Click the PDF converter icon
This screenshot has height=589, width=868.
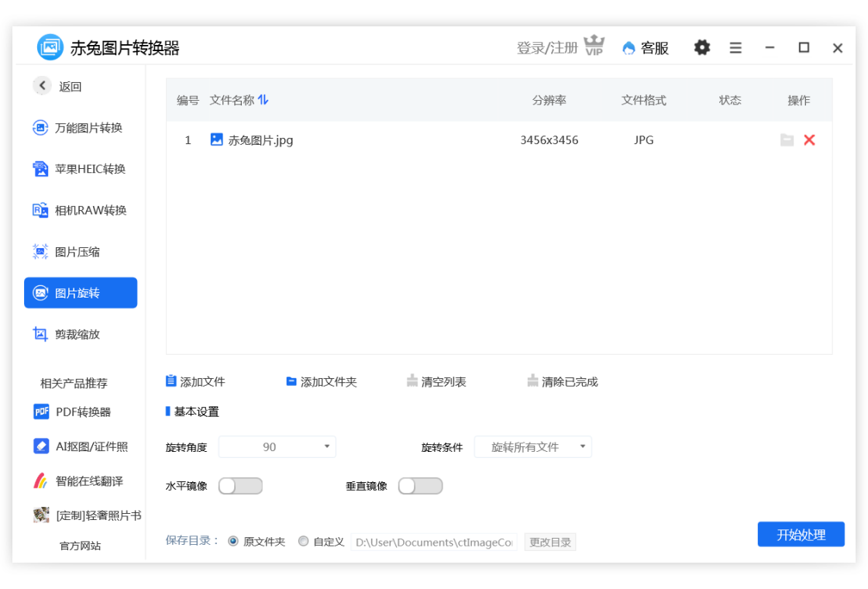point(41,412)
